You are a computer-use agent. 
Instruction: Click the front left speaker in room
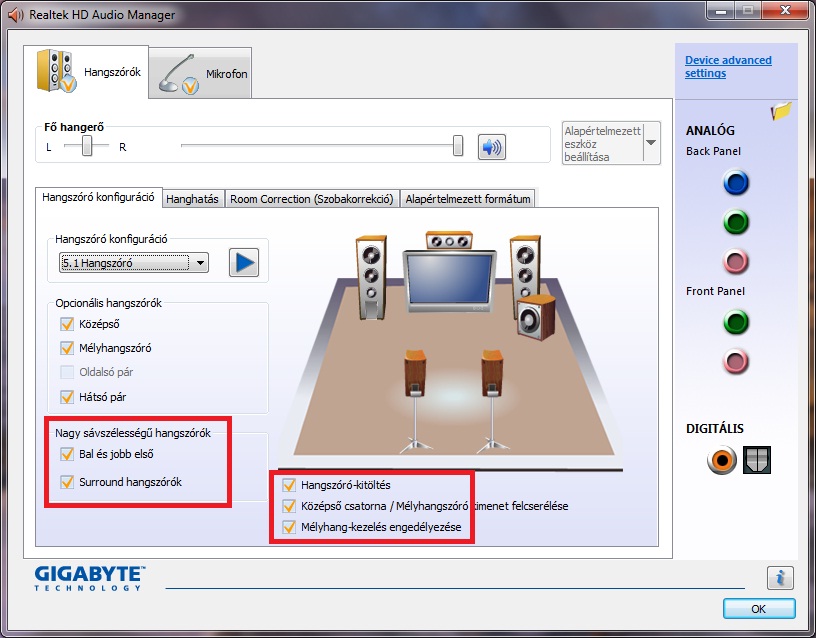pos(371,278)
